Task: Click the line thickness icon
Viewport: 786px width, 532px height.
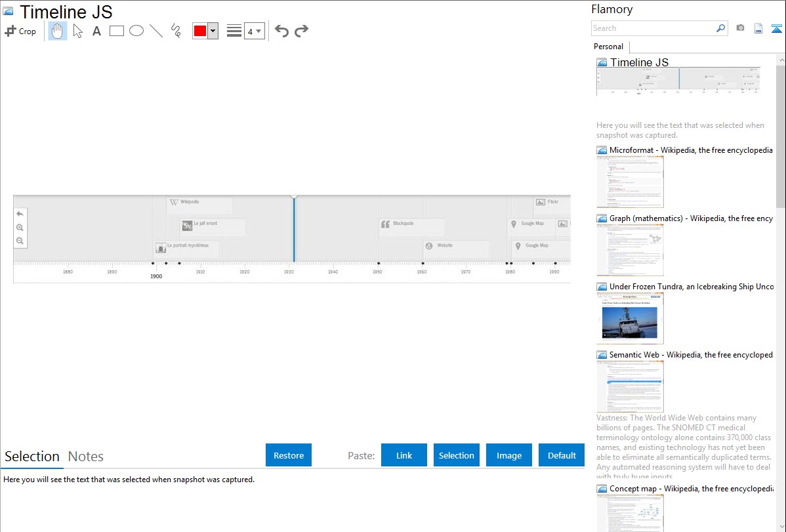Action: pos(234,31)
